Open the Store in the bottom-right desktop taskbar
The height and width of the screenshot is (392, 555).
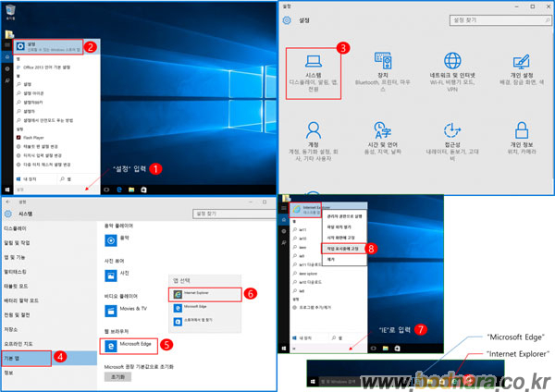click(x=397, y=349)
